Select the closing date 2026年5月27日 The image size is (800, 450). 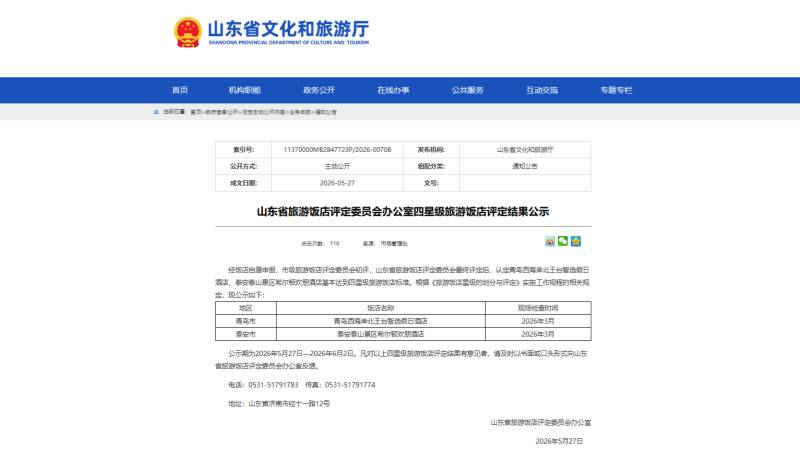pyautogui.click(x=559, y=441)
